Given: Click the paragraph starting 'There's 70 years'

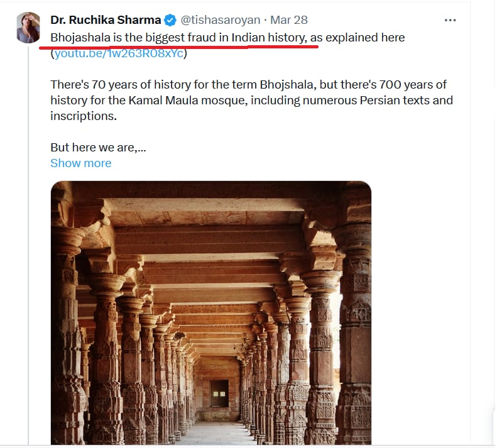Looking at the screenshot, I should 251,100.
